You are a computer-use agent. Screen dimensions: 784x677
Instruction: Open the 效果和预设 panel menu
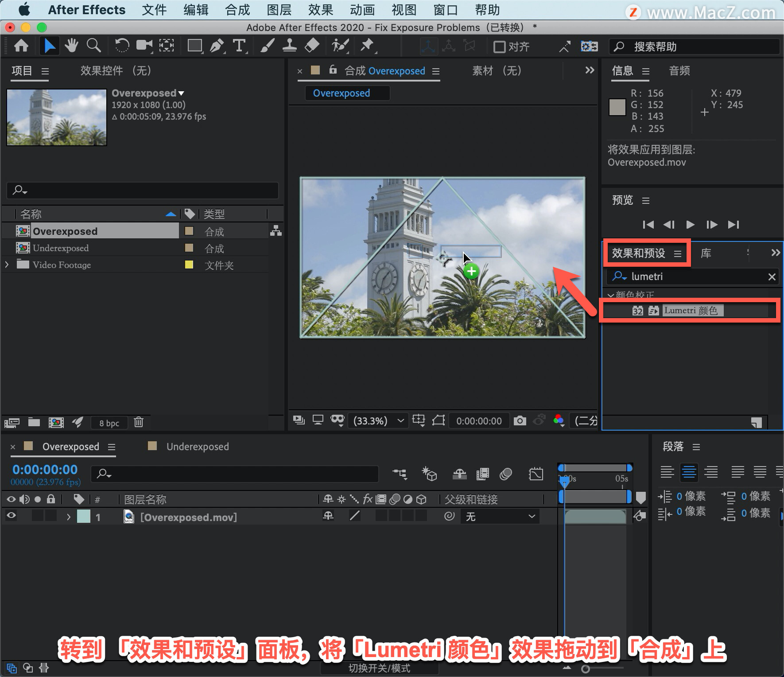tap(678, 253)
